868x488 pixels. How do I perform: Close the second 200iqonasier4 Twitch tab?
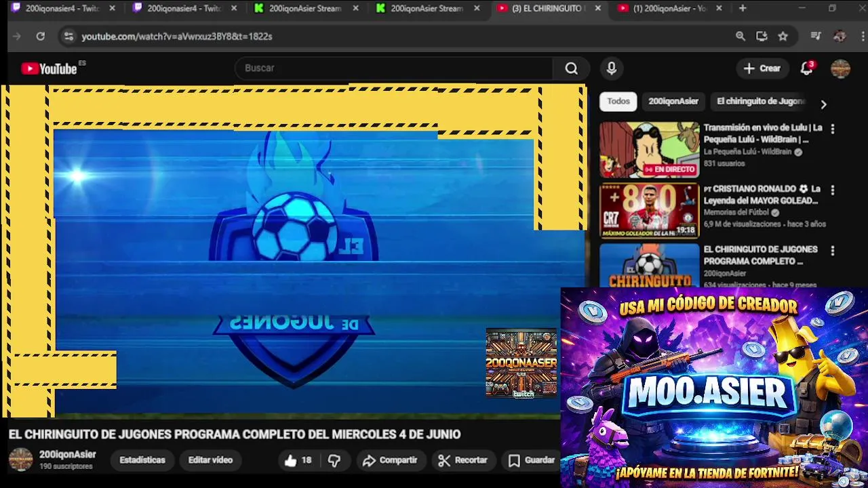(x=234, y=8)
